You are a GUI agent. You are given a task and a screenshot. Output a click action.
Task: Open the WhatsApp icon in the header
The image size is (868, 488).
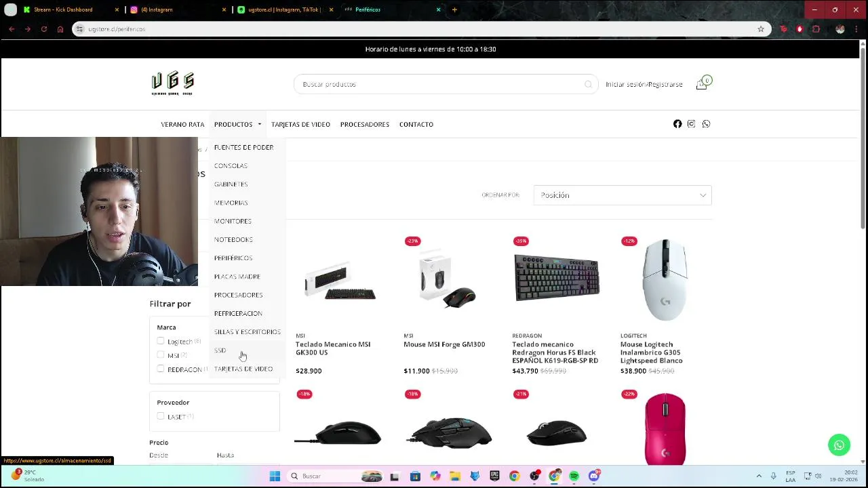(x=706, y=124)
